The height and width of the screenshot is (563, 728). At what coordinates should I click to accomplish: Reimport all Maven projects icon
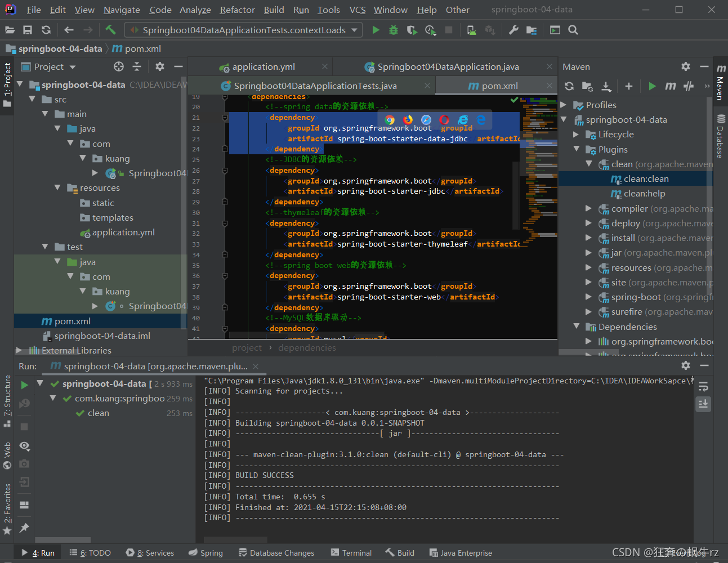569,86
